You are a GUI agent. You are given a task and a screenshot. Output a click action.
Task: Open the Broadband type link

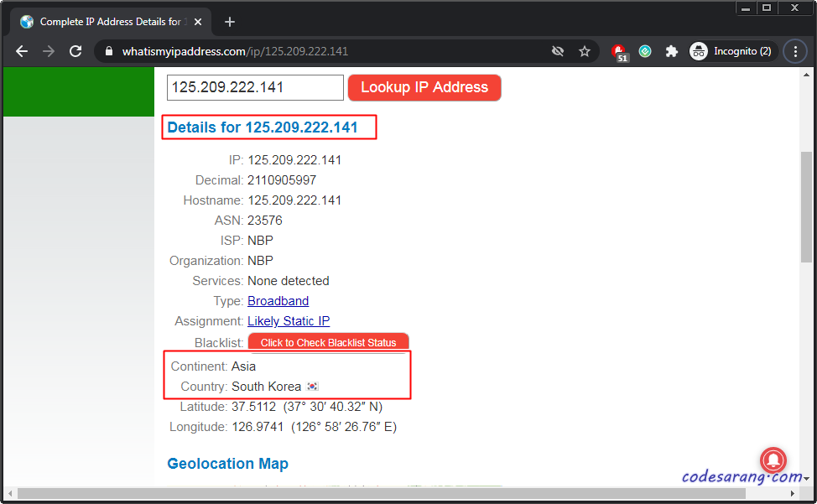278,301
